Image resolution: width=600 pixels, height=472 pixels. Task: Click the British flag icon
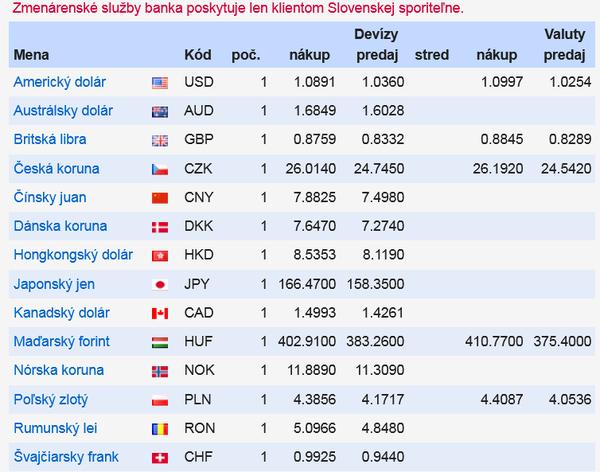(159, 140)
